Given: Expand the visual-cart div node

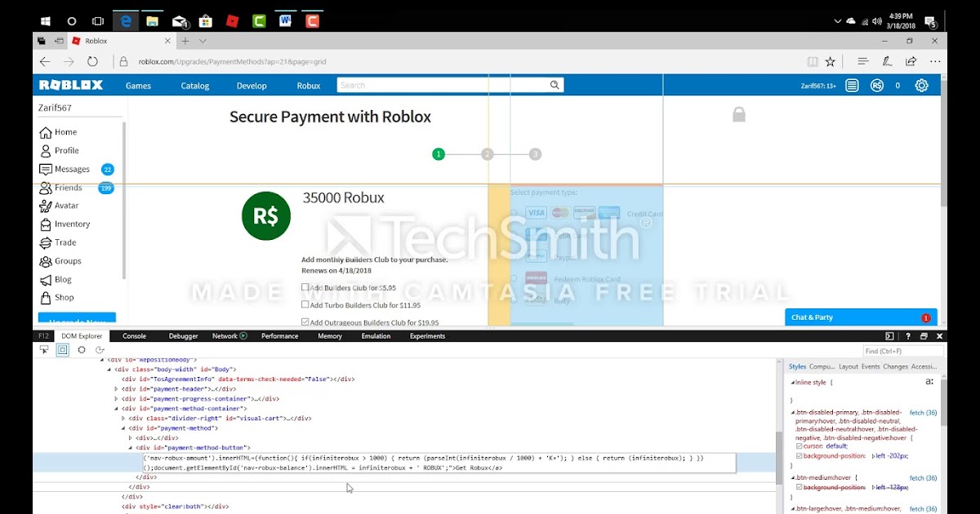Looking at the screenshot, I should pos(123,419).
